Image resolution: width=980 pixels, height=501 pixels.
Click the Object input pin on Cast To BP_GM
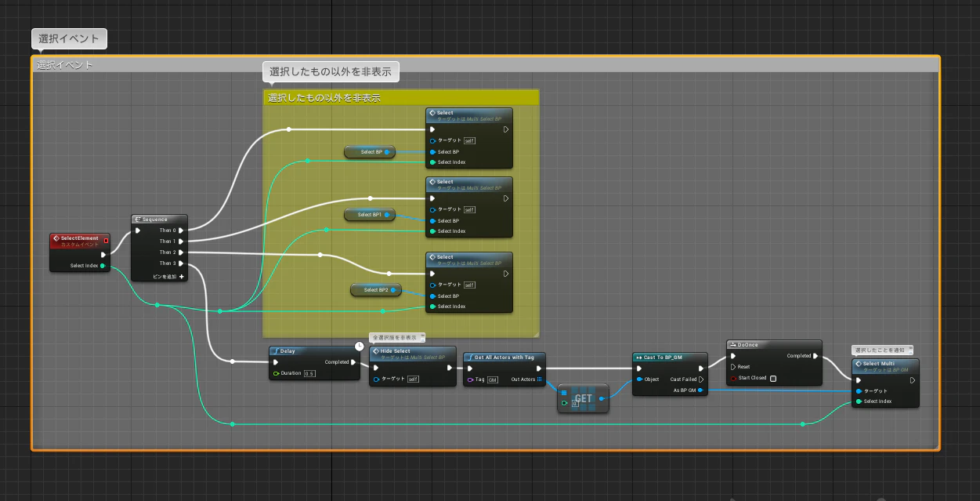tap(638, 379)
